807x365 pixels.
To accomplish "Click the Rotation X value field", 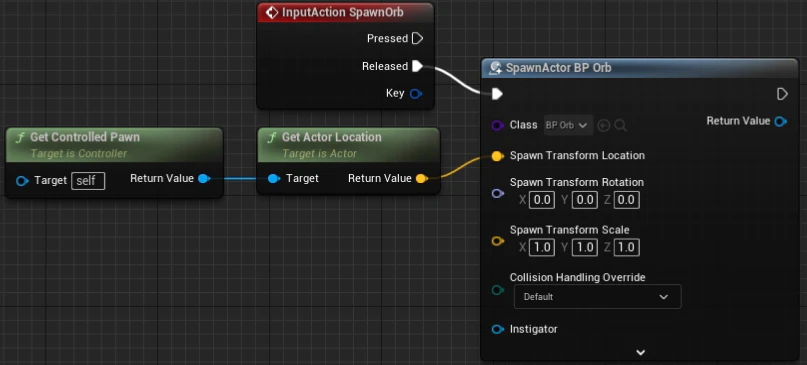I will [x=541, y=200].
